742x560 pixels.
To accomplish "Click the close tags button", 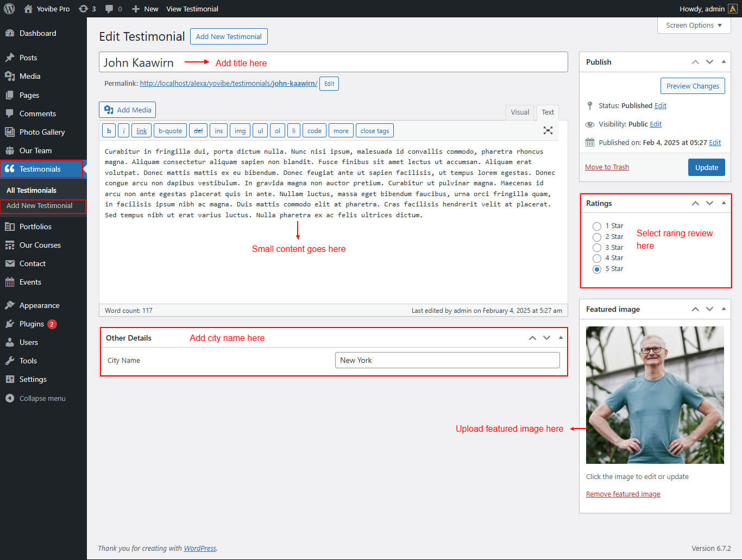I will click(x=375, y=130).
